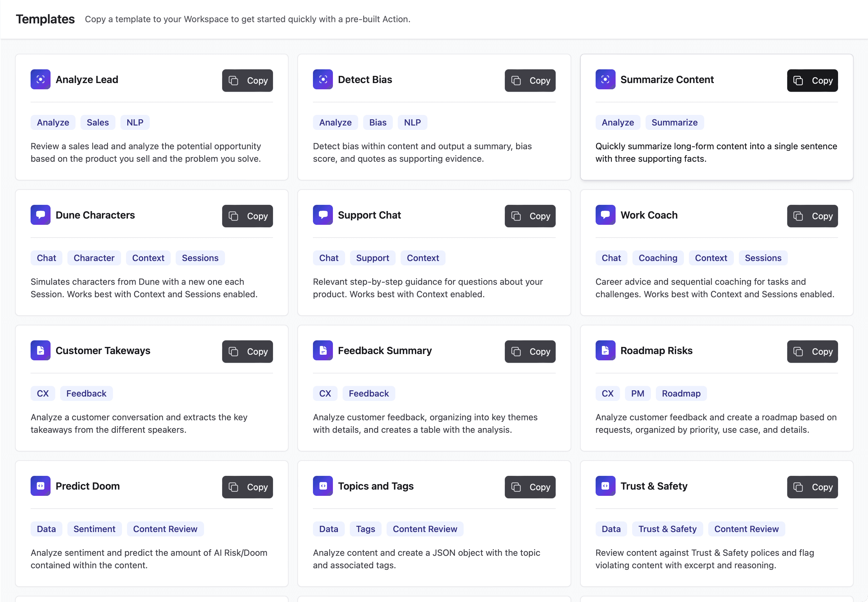Copy the Support Chat template
Screen dimensions: 868x602
(x=529, y=216)
